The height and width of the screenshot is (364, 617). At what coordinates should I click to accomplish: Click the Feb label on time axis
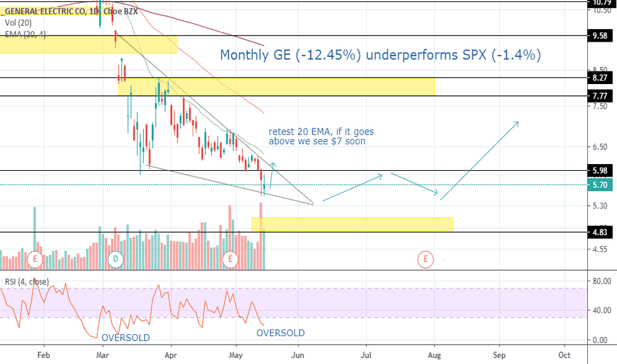(44, 355)
